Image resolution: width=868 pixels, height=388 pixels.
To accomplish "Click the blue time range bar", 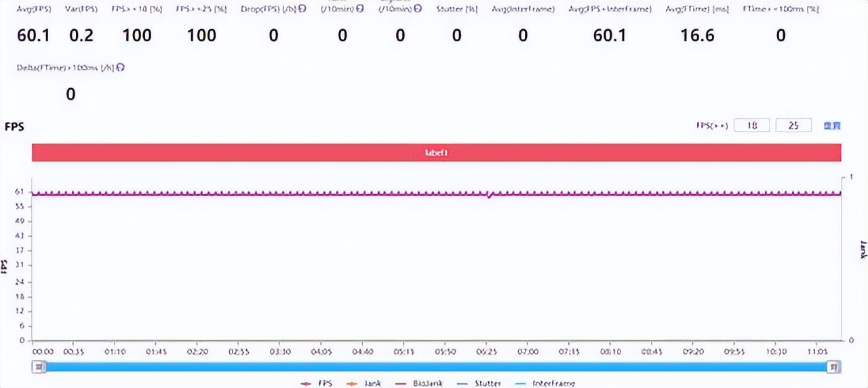I will pyautogui.click(x=435, y=367).
